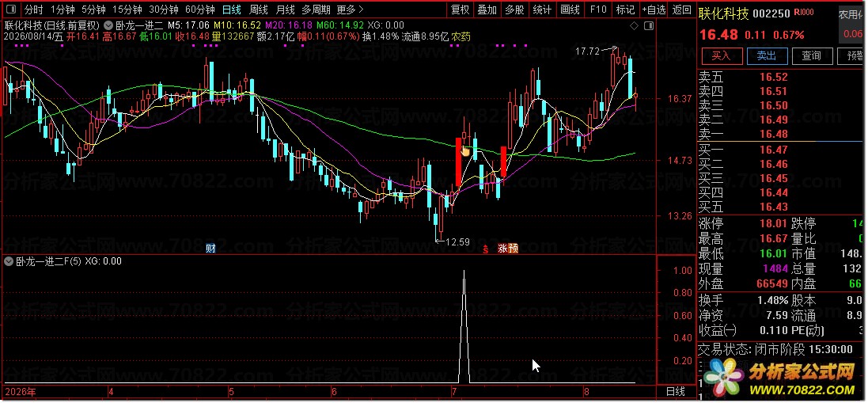Screen dimensions: 868x403
Task: Click stock code 002250
Action: (771, 13)
